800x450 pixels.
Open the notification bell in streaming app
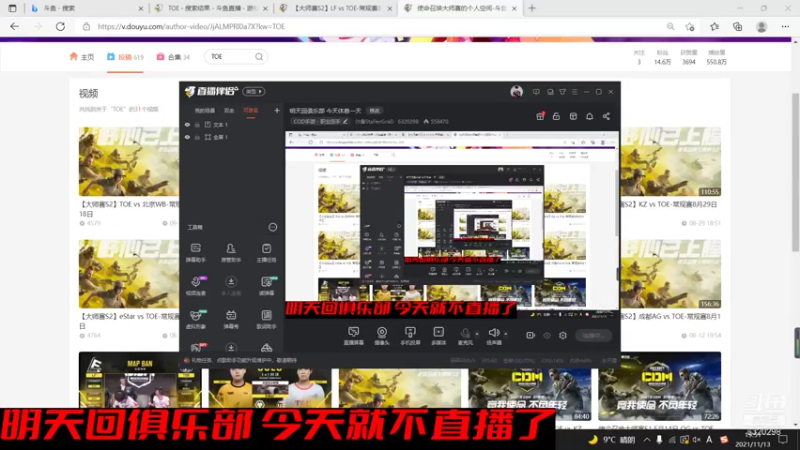[589, 116]
